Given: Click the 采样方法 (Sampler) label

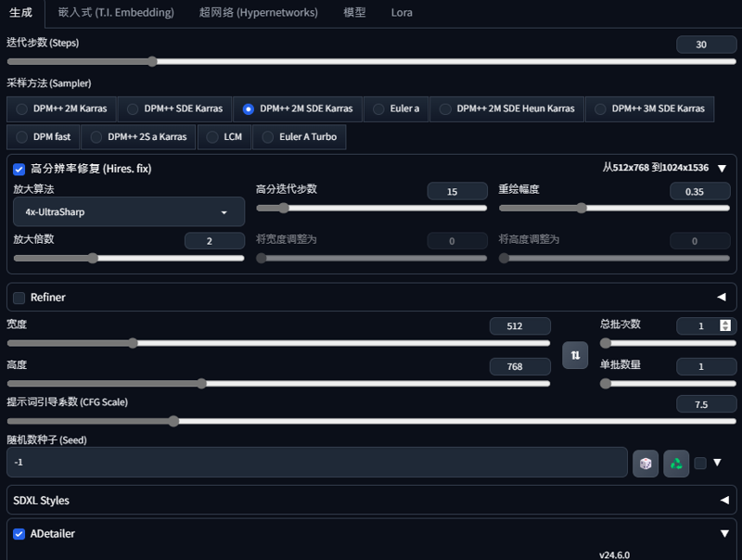Looking at the screenshot, I should click(x=49, y=83).
